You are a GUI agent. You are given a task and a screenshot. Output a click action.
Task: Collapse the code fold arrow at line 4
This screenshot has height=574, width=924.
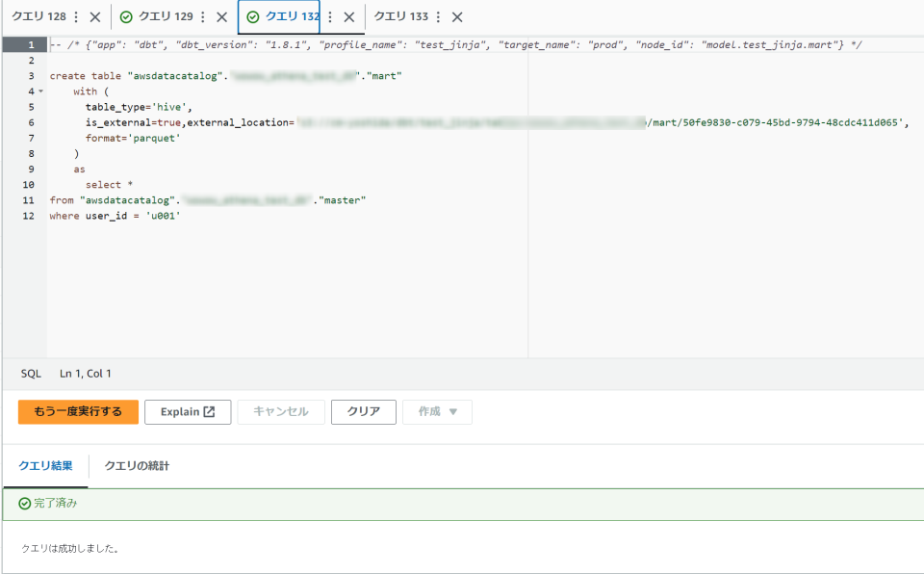[x=40, y=91]
